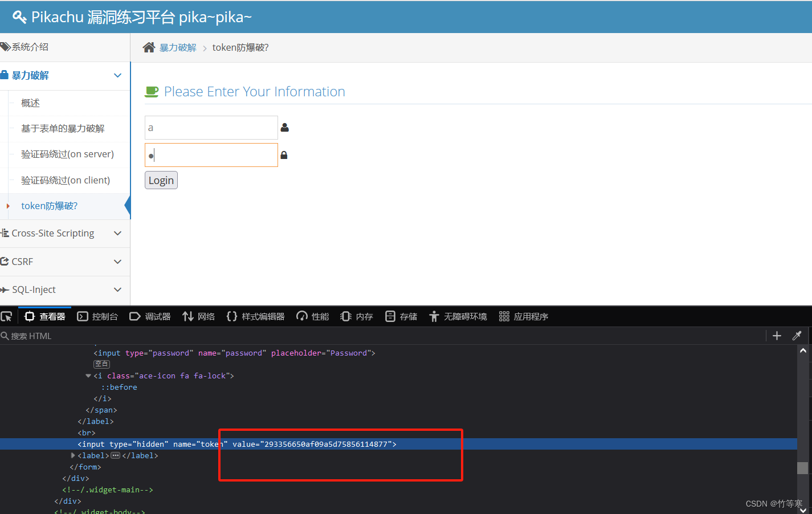Collapse the i class ace-icon fa-lock node

click(88, 376)
